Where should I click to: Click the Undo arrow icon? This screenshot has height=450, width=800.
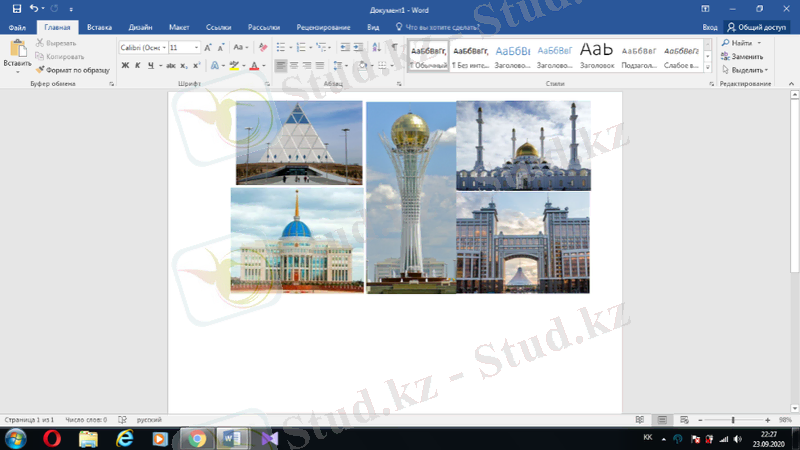click(x=35, y=8)
